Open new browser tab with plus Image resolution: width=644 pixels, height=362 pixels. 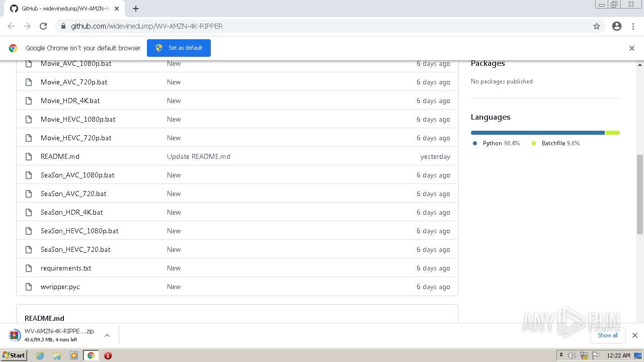(x=135, y=9)
